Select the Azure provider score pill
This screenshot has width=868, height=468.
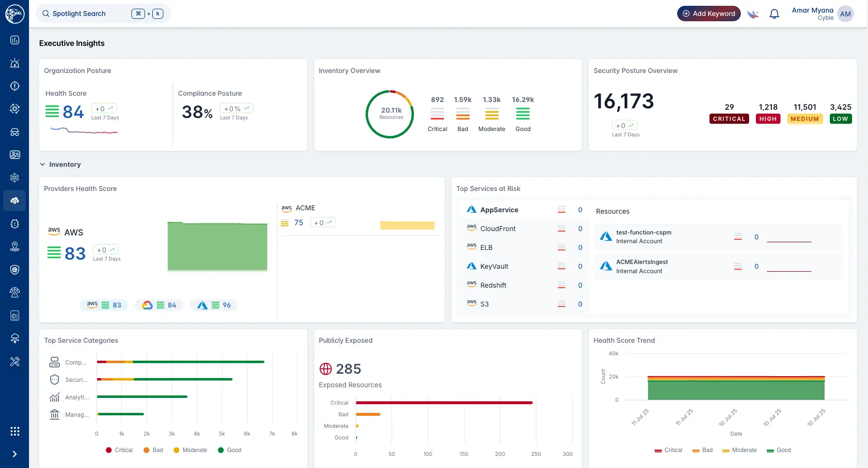pyautogui.click(x=214, y=305)
